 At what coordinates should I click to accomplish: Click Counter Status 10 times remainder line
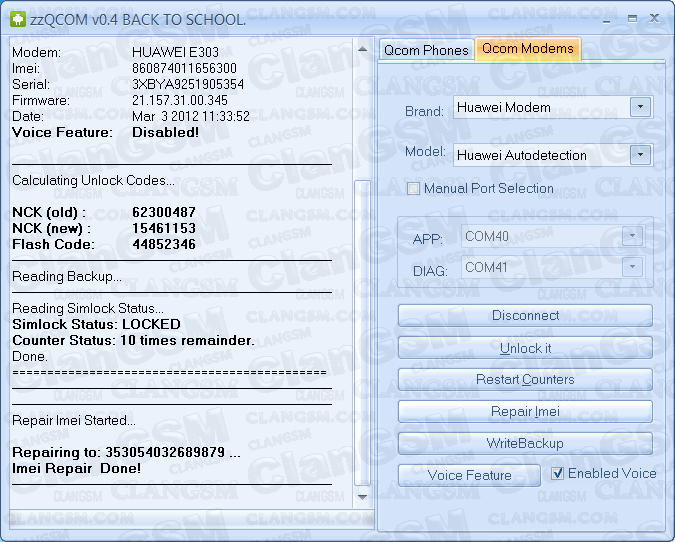133,341
